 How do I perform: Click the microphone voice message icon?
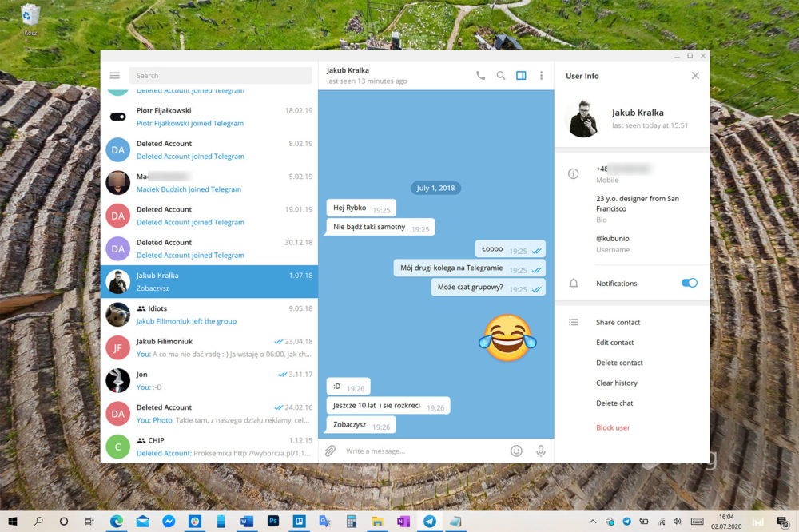tap(541, 451)
